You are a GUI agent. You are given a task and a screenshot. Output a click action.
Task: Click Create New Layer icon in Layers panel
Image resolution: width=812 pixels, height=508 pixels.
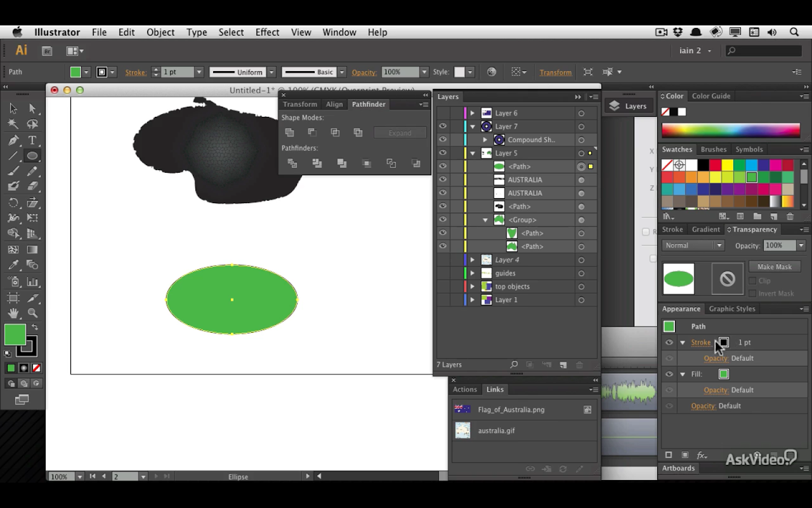563,365
